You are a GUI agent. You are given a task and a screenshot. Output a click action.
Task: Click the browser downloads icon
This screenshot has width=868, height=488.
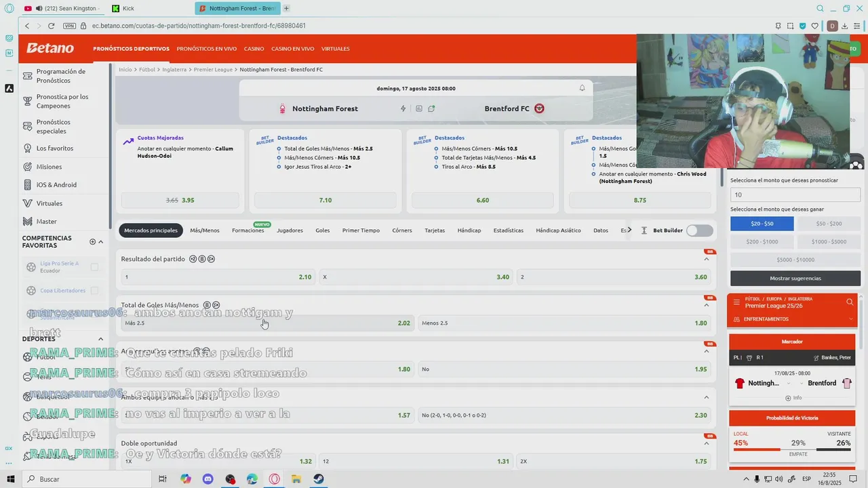pyautogui.click(x=846, y=26)
